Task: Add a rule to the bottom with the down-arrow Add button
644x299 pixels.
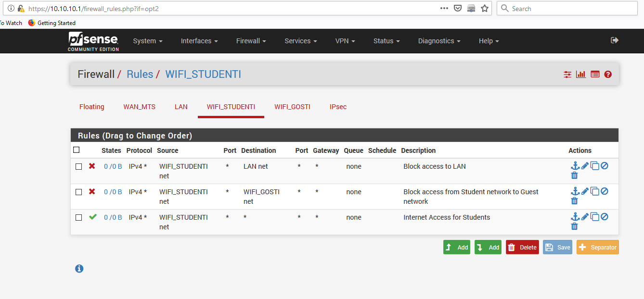Action: tap(488, 248)
